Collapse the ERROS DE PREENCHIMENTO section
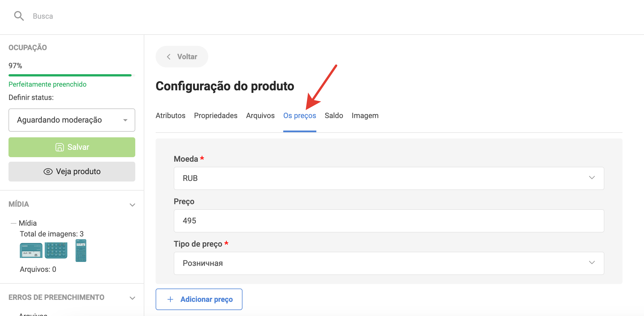The width and height of the screenshot is (644, 316). [132, 298]
